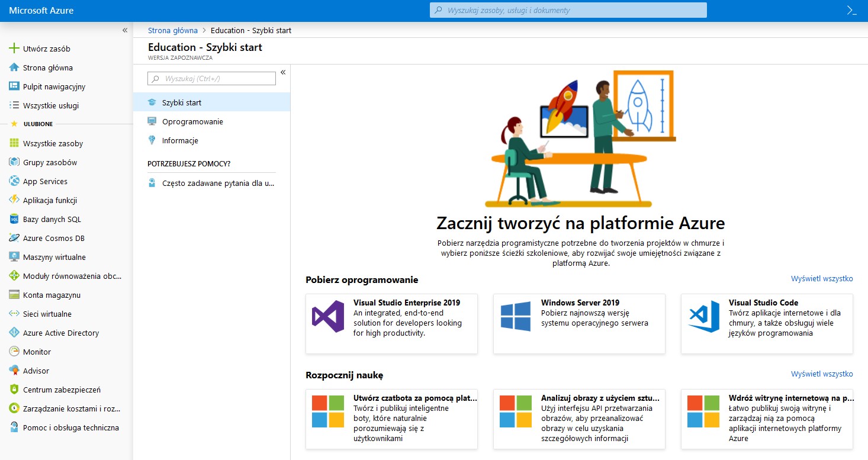Click the load balancer icon for Moduły równoważenia
This screenshot has width=868, height=460.
click(14, 276)
